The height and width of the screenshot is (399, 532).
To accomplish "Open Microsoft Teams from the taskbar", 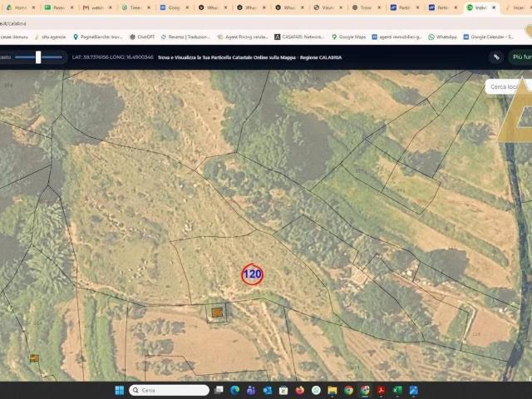I will [x=251, y=390].
